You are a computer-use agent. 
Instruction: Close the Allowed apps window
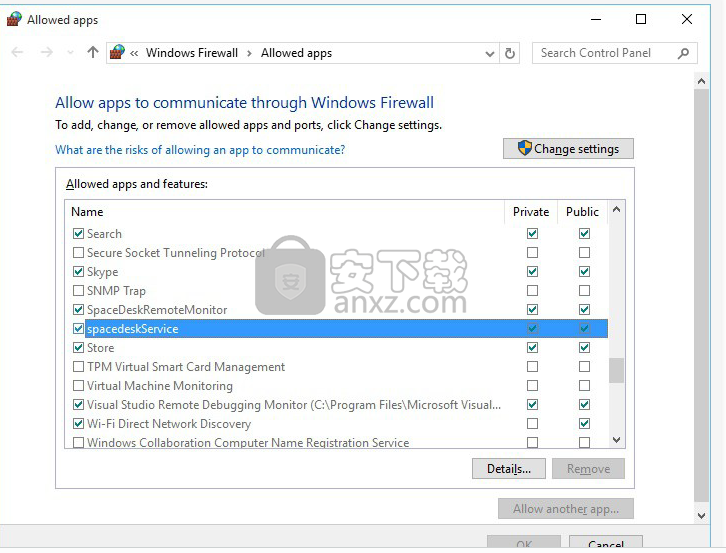pyautogui.click(x=687, y=19)
